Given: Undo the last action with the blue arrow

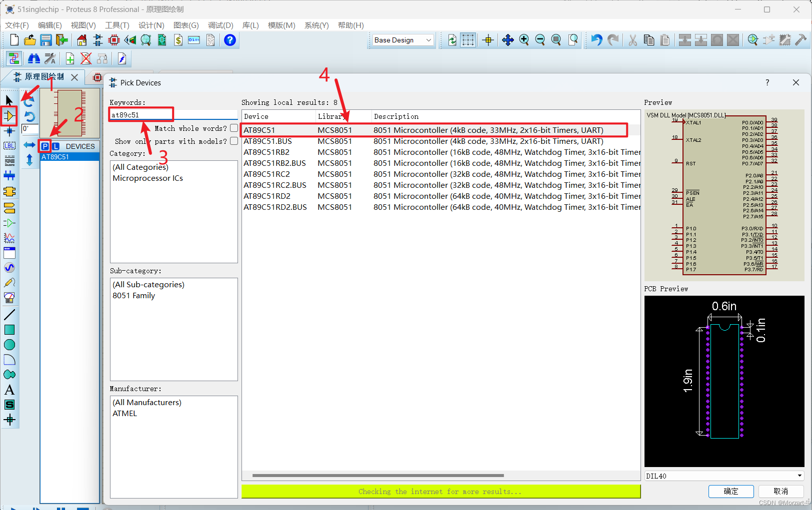Looking at the screenshot, I should (596, 40).
